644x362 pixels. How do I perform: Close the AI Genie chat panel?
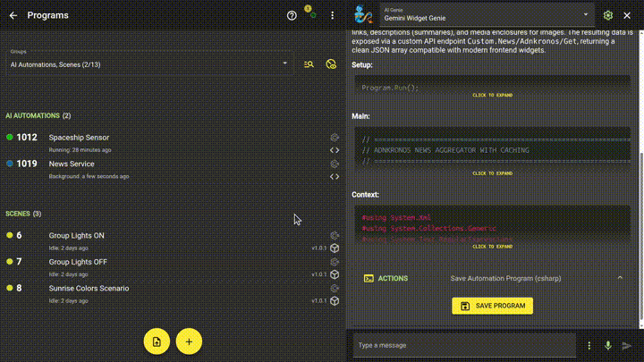pos(627,15)
